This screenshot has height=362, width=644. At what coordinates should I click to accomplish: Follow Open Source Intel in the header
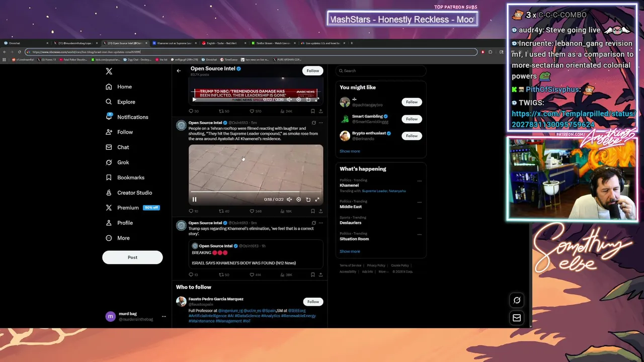click(312, 71)
